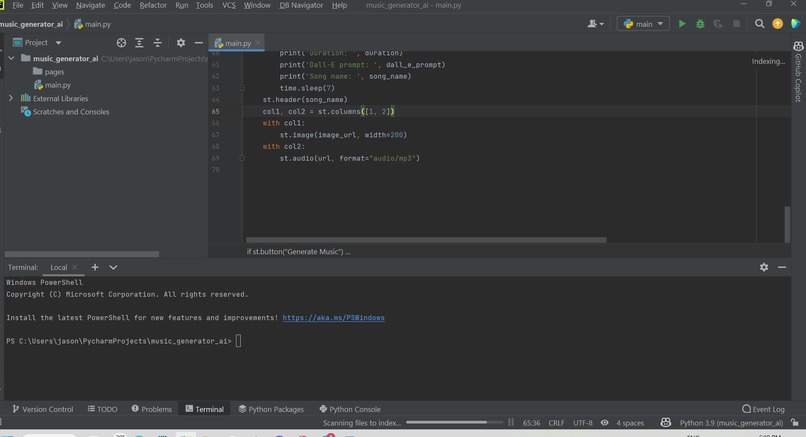This screenshot has width=806, height=437.
Task: Click the st.button breadcrumb below editor
Action: point(298,251)
